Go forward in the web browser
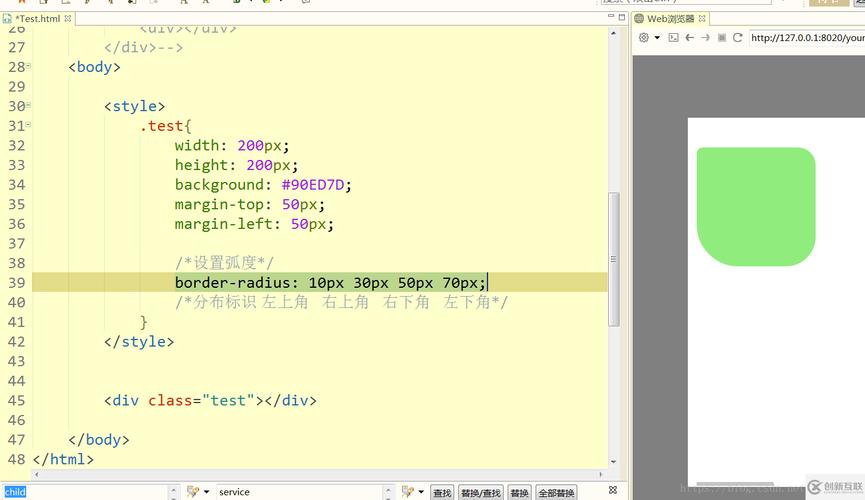865x500 pixels. (705, 38)
